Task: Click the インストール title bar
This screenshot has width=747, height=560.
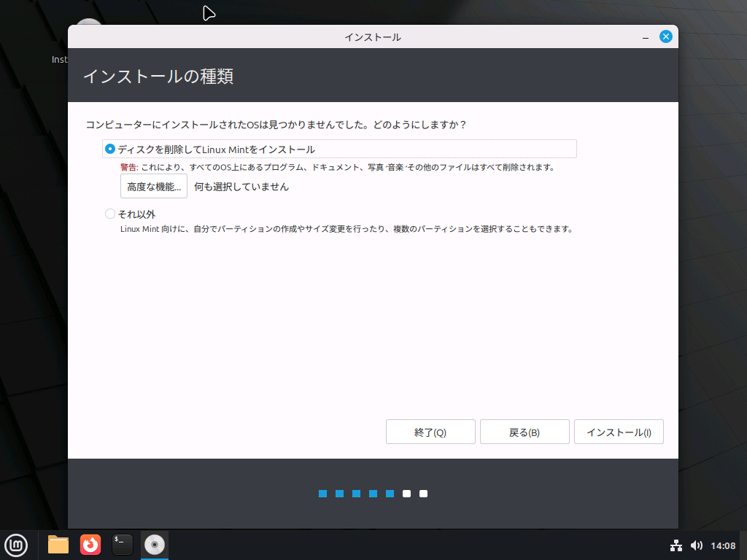Action: [373, 36]
